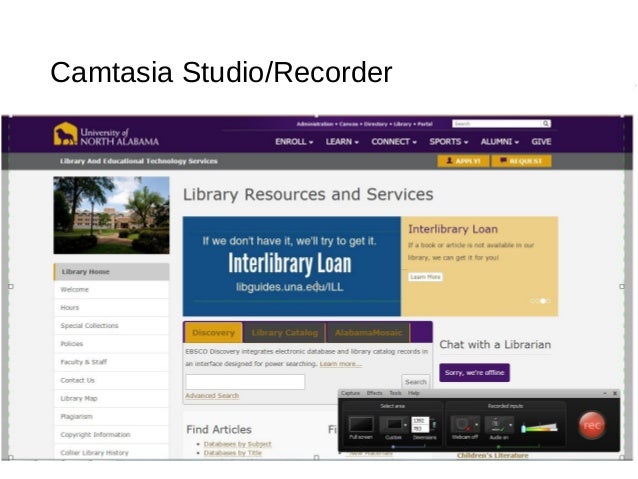Open the Effects menu in recorder
The height and width of the screenshot is (479, 638).
[x=374, y=393]
